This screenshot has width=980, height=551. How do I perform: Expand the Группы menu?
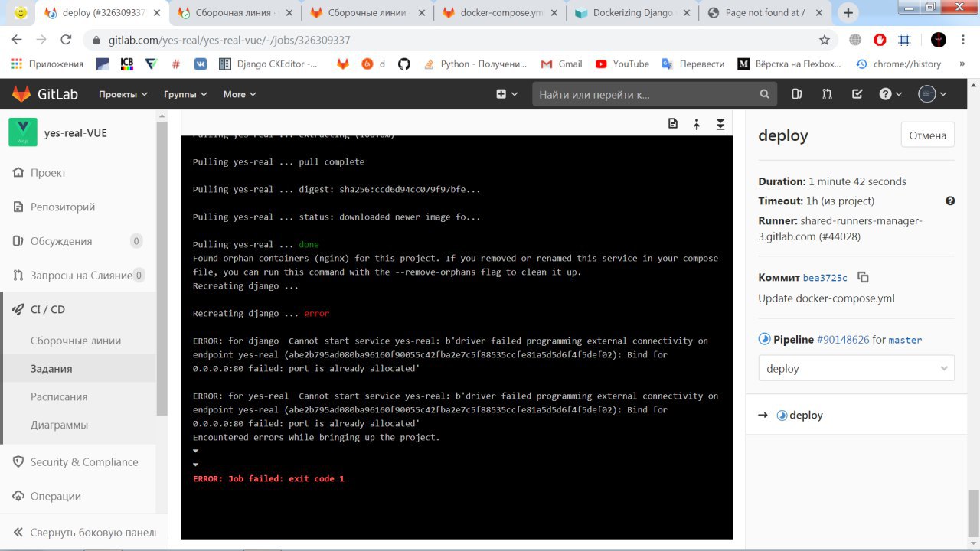[x=185, y=94]
